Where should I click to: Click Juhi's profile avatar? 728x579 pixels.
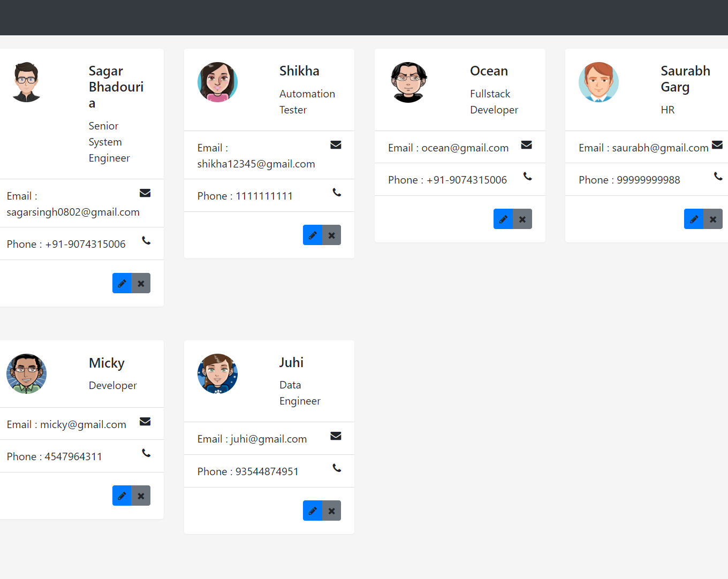(x=217, y=374)
